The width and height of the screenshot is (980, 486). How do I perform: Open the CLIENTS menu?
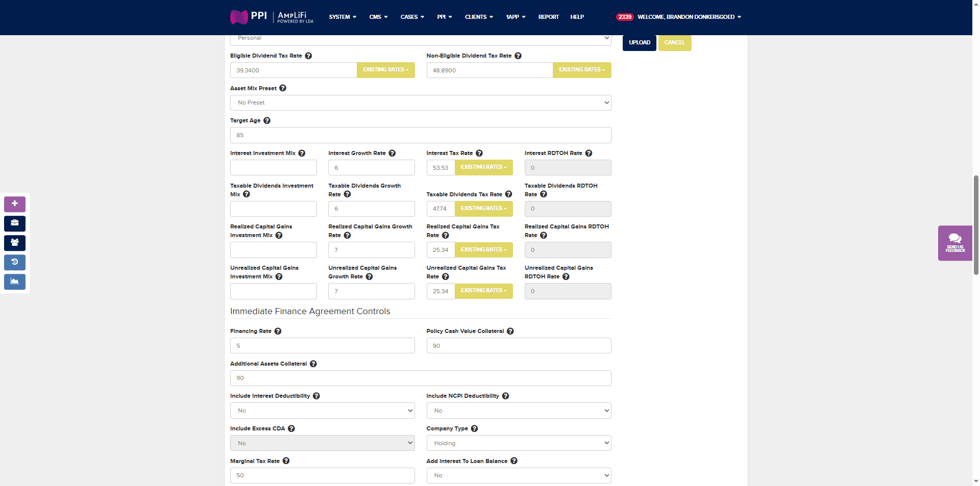479,17
